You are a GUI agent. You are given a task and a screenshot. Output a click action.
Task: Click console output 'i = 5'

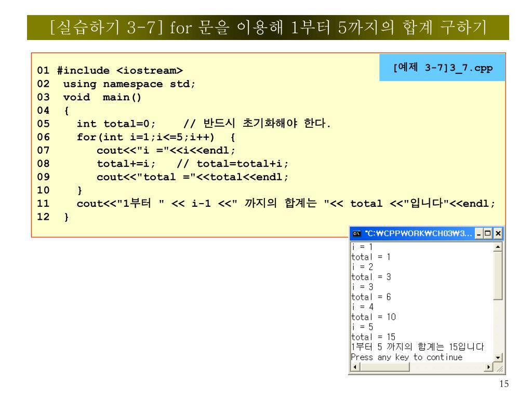click(362, 327)
